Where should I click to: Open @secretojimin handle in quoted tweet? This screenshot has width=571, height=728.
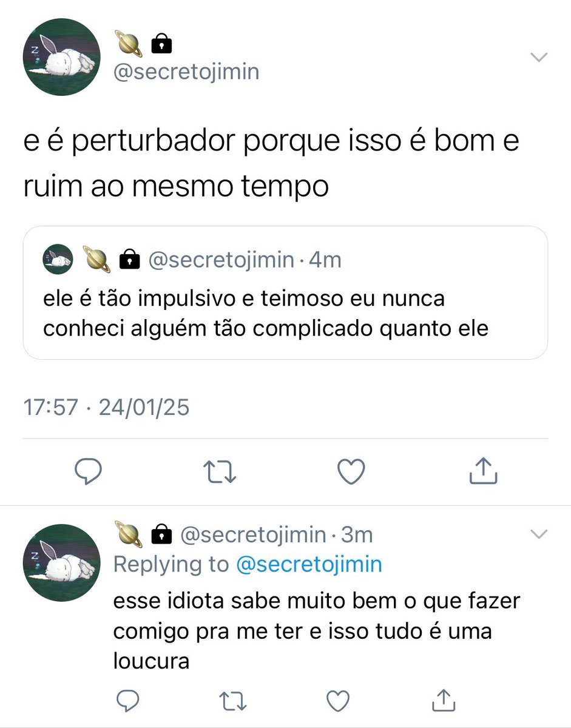tap(221, 260)
